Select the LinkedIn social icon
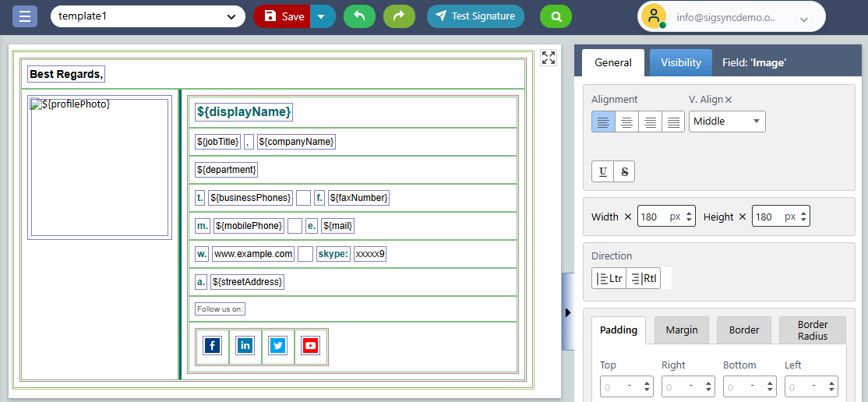The height and width of the screenshot is (402, 868). pyautogui.click(x=245, y=346)
